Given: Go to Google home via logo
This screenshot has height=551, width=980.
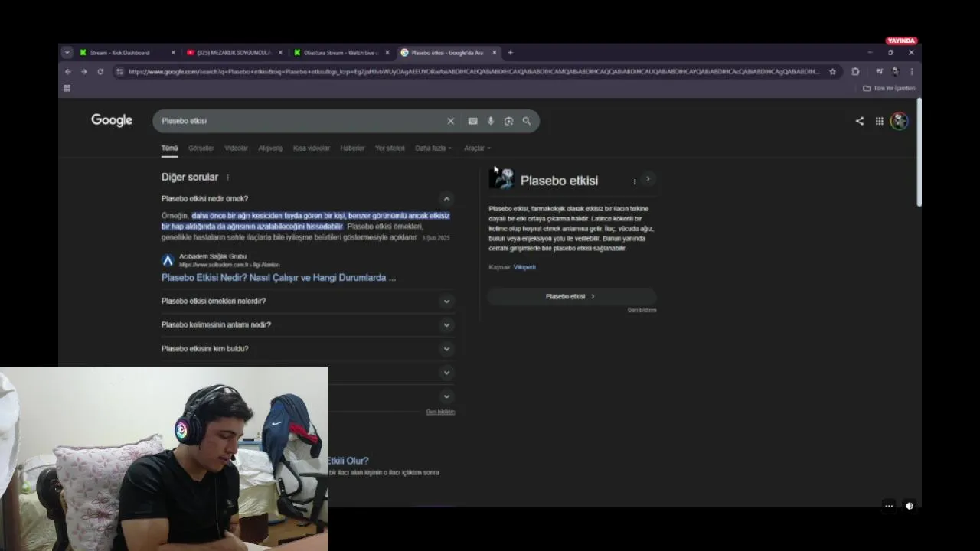Looking at the screenshot, I should tap(112, 120).
